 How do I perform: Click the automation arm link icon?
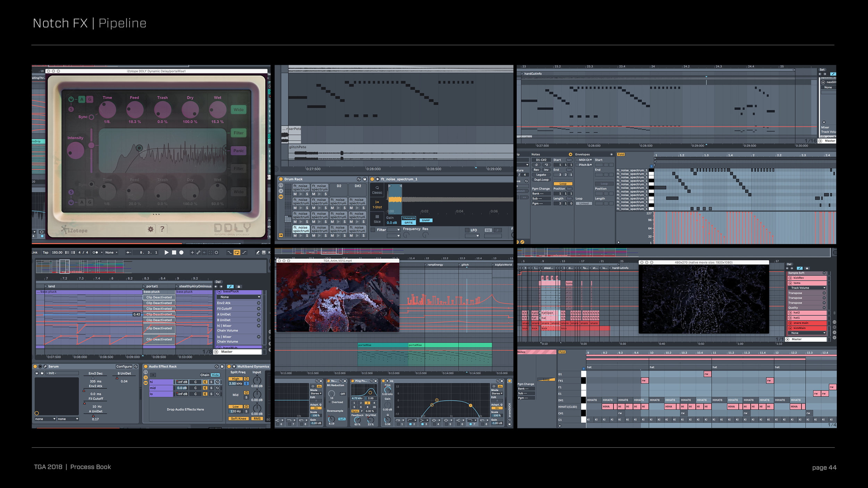(198, 252)
